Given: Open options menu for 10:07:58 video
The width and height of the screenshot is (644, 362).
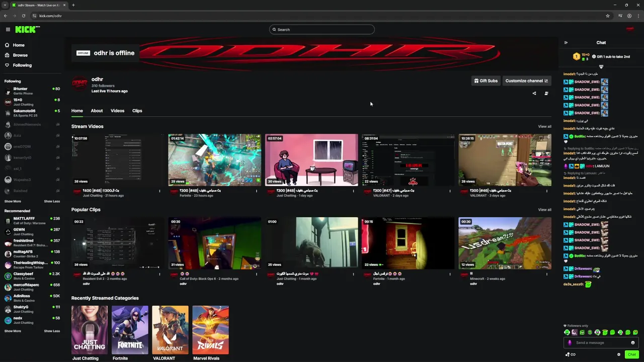Looking at the screenshot, I should [x=160, y=191].
